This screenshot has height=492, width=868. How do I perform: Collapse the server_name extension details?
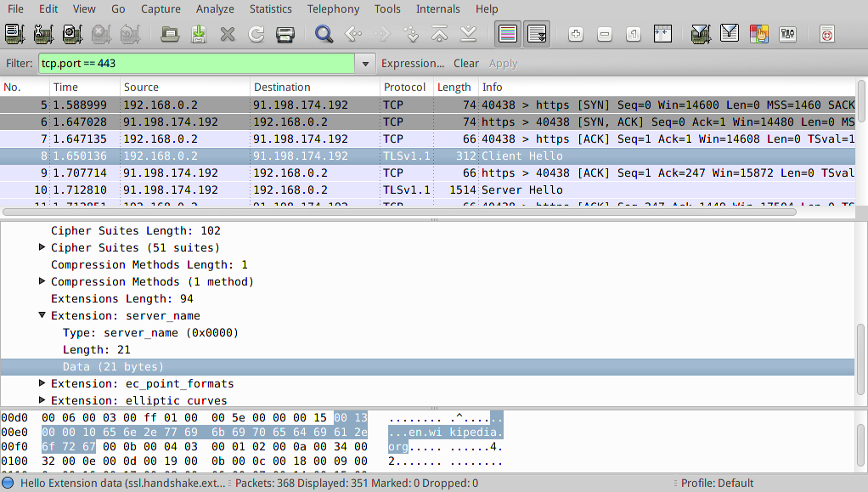(x=42, y=315)
